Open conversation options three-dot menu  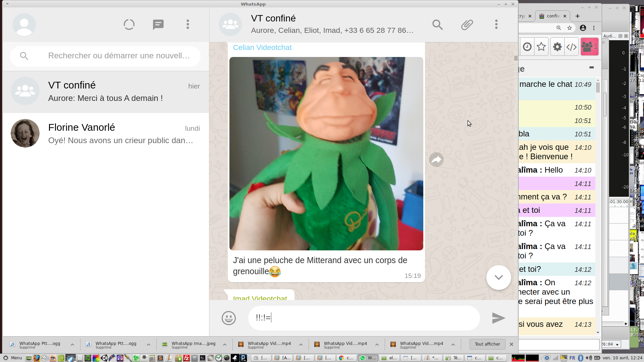pos(496,24)
